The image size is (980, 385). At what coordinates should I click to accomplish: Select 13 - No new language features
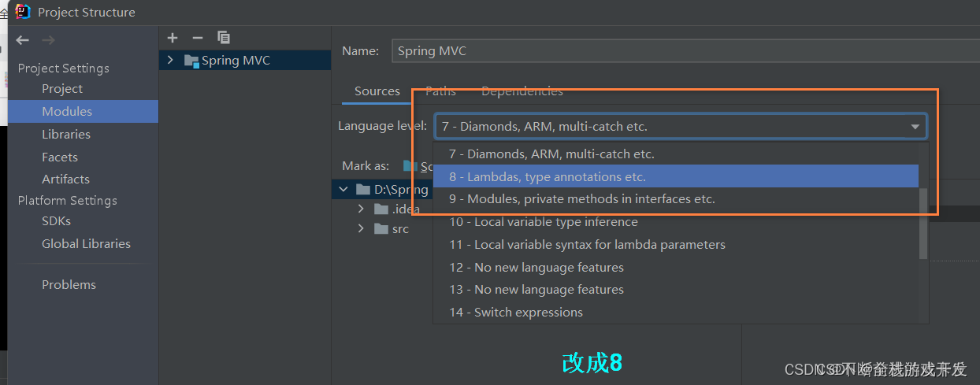tap(676, 290)
